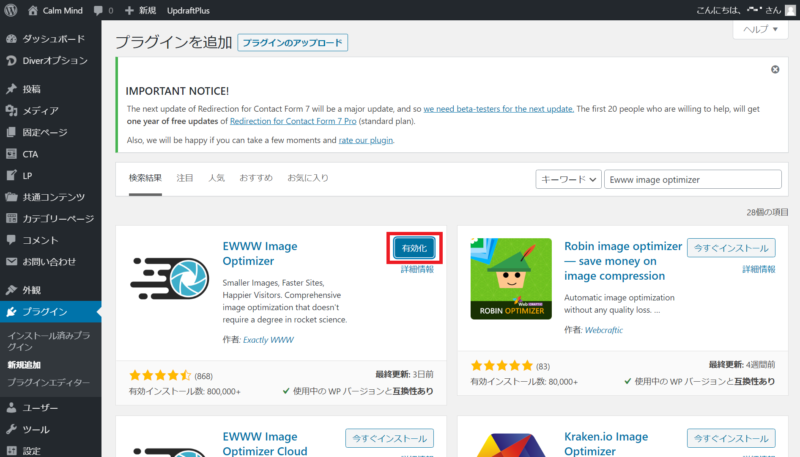The height and width of the screenshot is (457, 800).
Task: Click the Users person icon
Action: click(11, 408)
